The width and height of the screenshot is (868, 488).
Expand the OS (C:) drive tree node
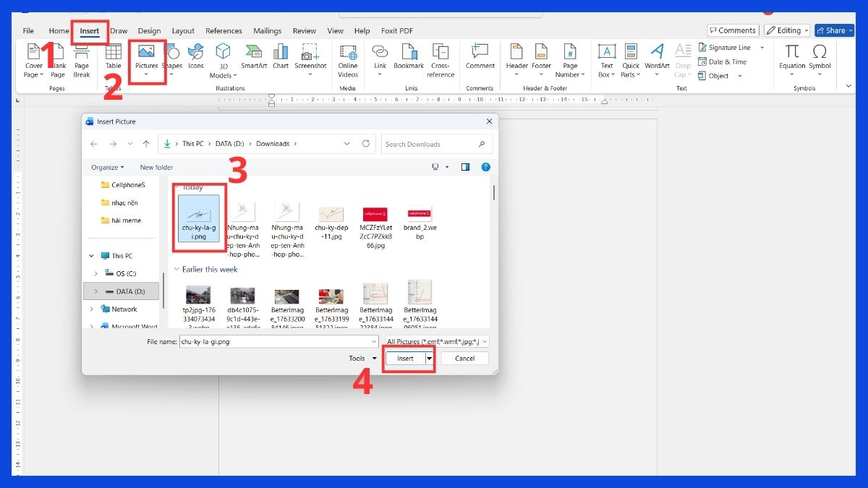[x=96, y=273]
